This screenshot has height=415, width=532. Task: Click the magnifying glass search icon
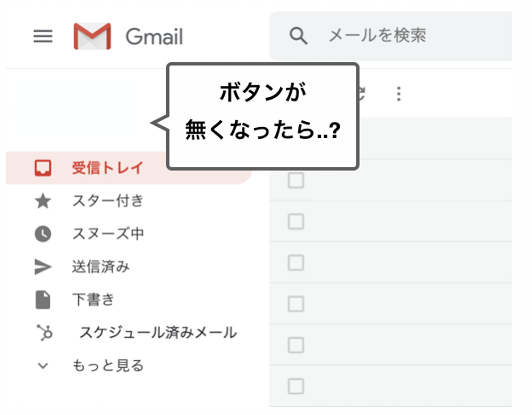(x=298, y=36)
